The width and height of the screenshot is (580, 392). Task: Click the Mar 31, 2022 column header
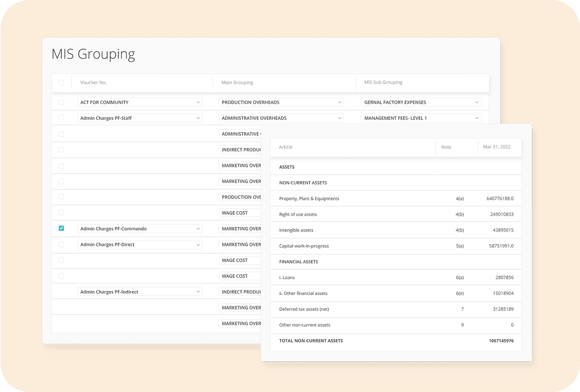[497, 147]
